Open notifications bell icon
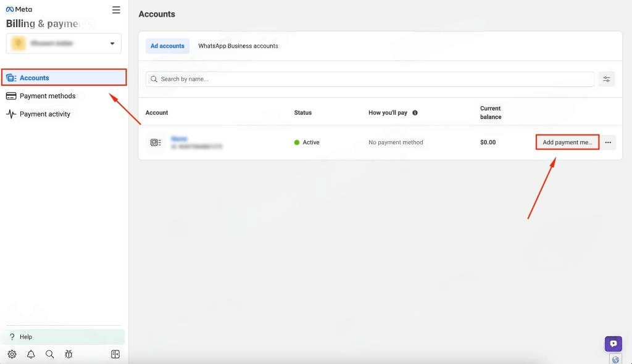This screenshot has height=364, width=632. tap(31, 354)
